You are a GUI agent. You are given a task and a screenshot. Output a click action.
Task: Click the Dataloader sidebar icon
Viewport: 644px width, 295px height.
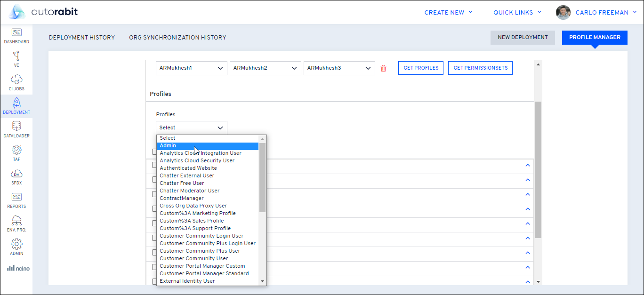[16, 130]
